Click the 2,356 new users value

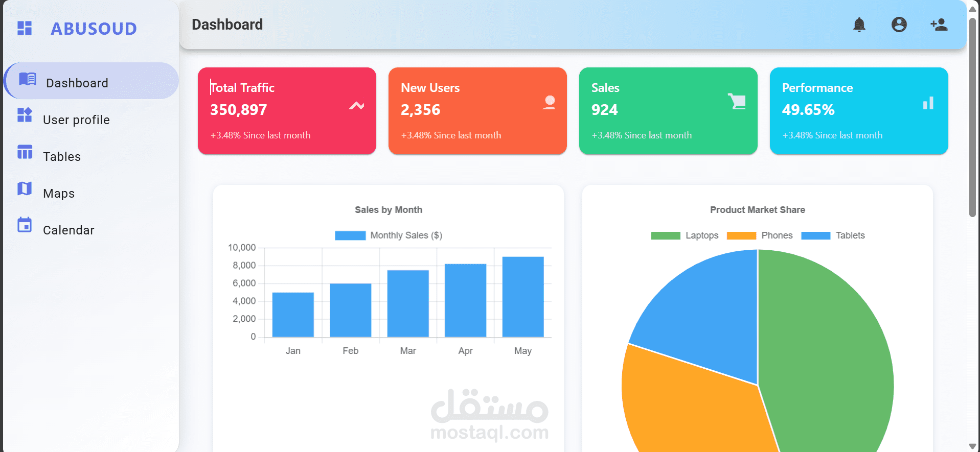pos(421,110)
